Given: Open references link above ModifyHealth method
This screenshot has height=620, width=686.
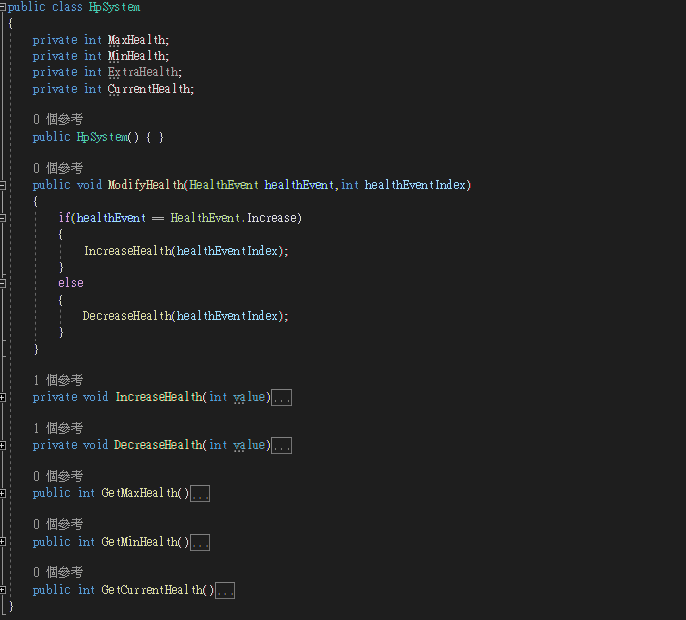Looking at the screenshot, I should 57,168.
